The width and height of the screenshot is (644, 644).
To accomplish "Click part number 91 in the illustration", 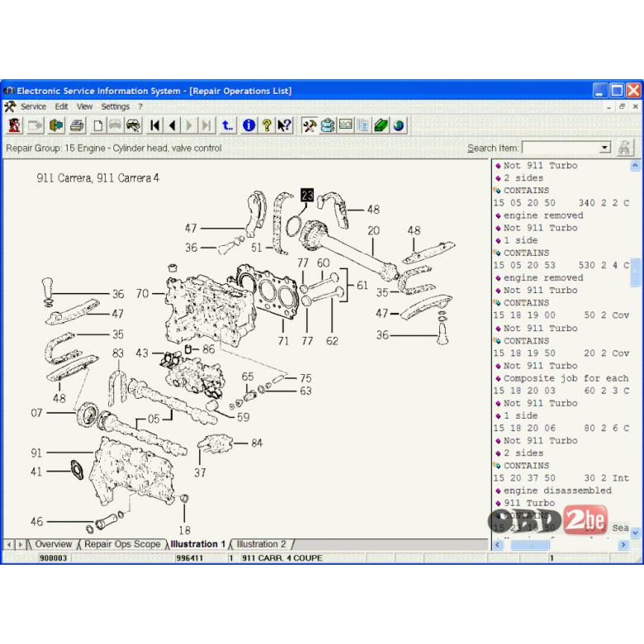I will coord(36,453).
